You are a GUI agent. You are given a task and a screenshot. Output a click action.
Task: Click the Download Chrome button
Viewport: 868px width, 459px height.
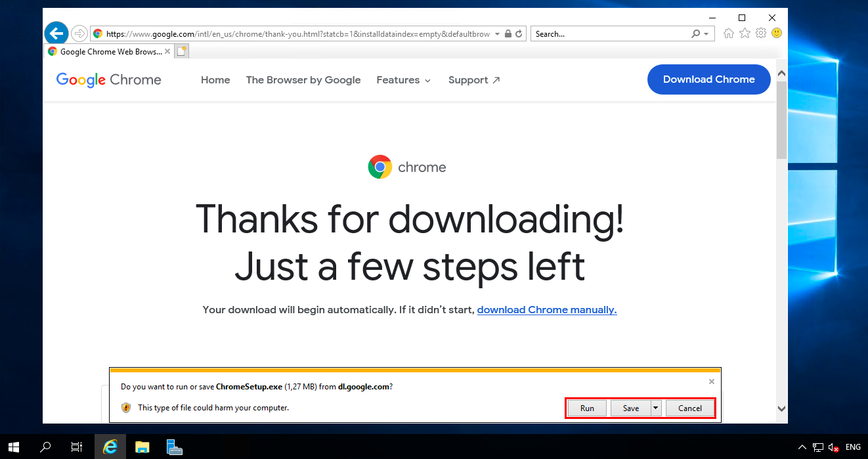pyautogui.click(x=709, y=79)
